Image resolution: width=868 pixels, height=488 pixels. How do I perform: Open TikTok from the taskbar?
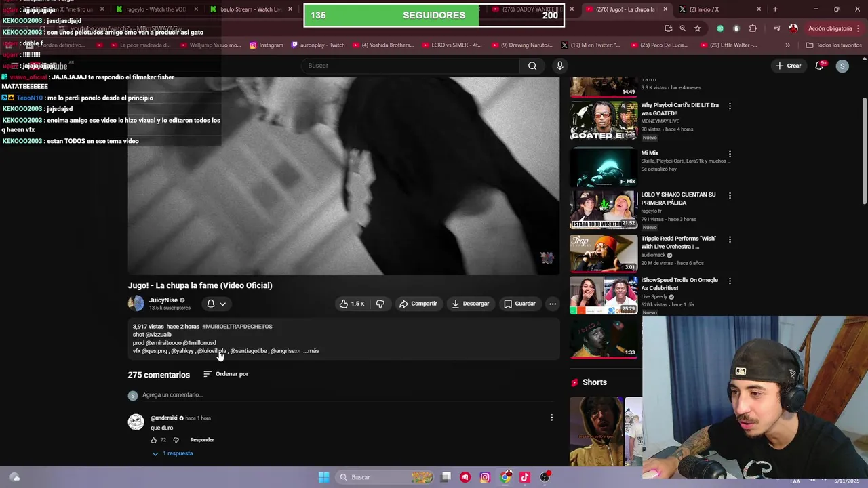tap(525, 477)
